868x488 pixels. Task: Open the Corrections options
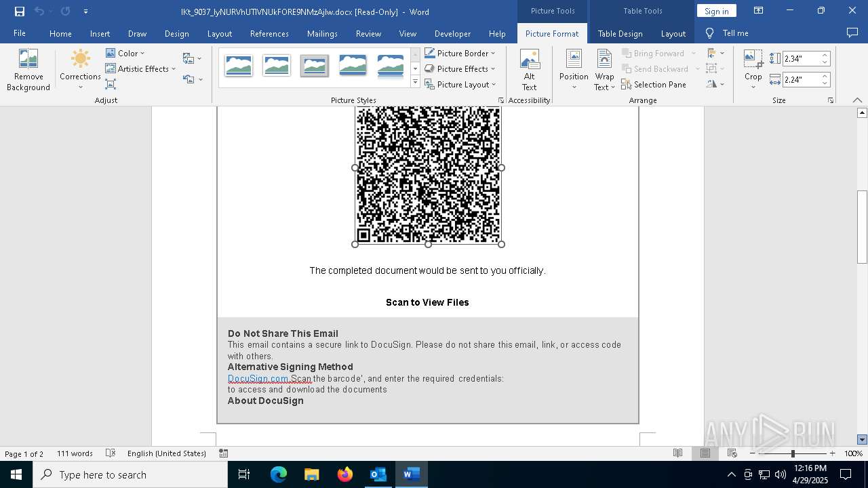(80, 70)
